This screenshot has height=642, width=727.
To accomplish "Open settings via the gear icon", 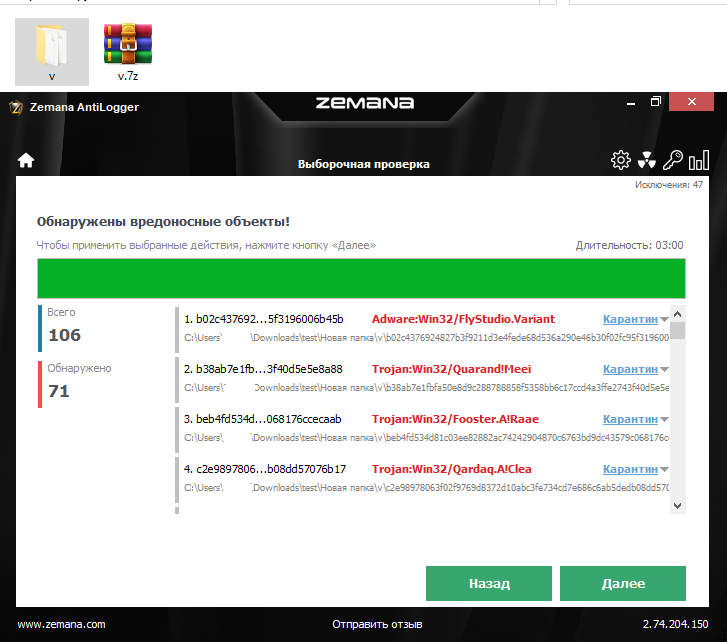I will pyautogui.click(x=620, y=160).
